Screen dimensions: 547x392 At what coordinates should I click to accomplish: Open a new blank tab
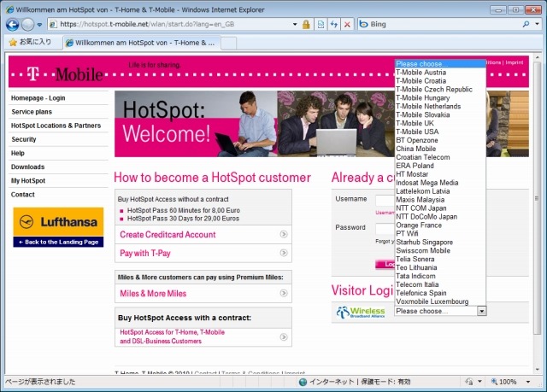pos(229,44)
